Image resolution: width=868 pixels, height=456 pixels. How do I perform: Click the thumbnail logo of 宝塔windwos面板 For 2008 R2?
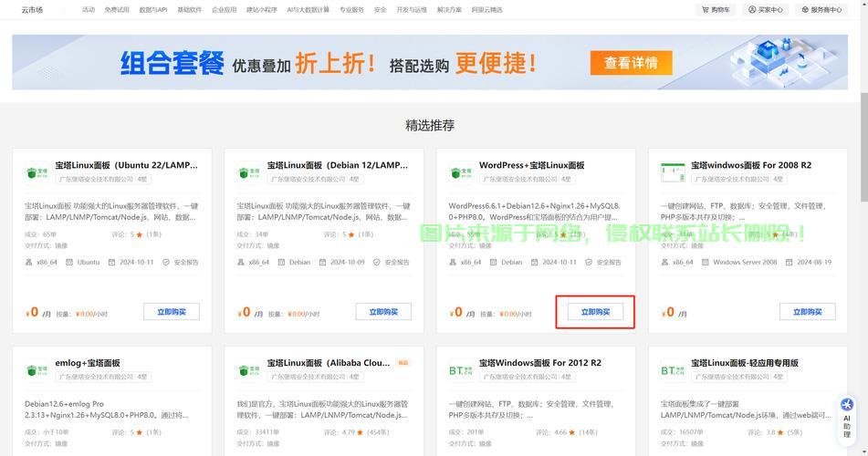coord(673,172)
